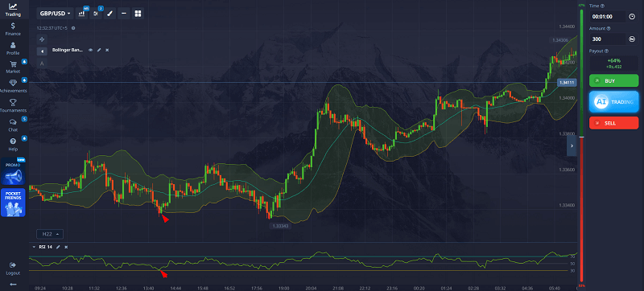Click the amount currency icon
The image size is (644, 291).
point(632,39)
